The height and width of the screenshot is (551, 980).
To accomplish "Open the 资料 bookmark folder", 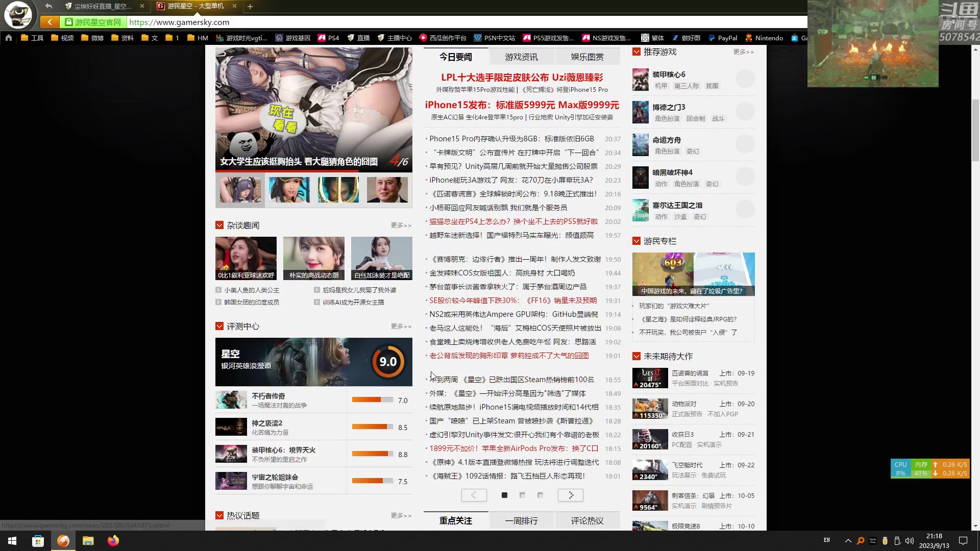I will (122, 38).
